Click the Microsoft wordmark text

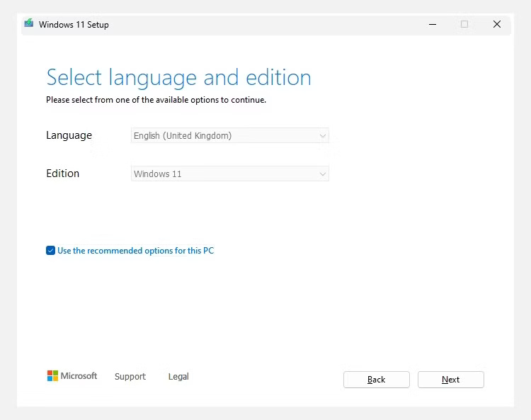pos(79,376)
